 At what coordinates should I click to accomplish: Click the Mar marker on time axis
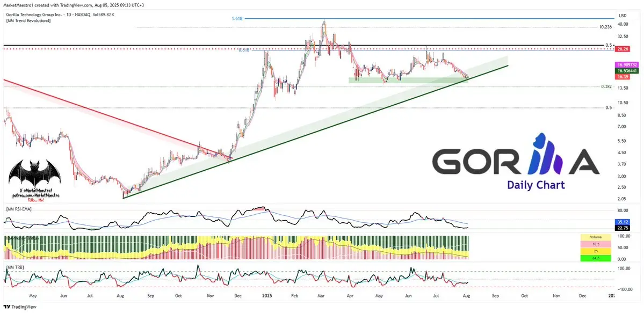coord(320,295)
